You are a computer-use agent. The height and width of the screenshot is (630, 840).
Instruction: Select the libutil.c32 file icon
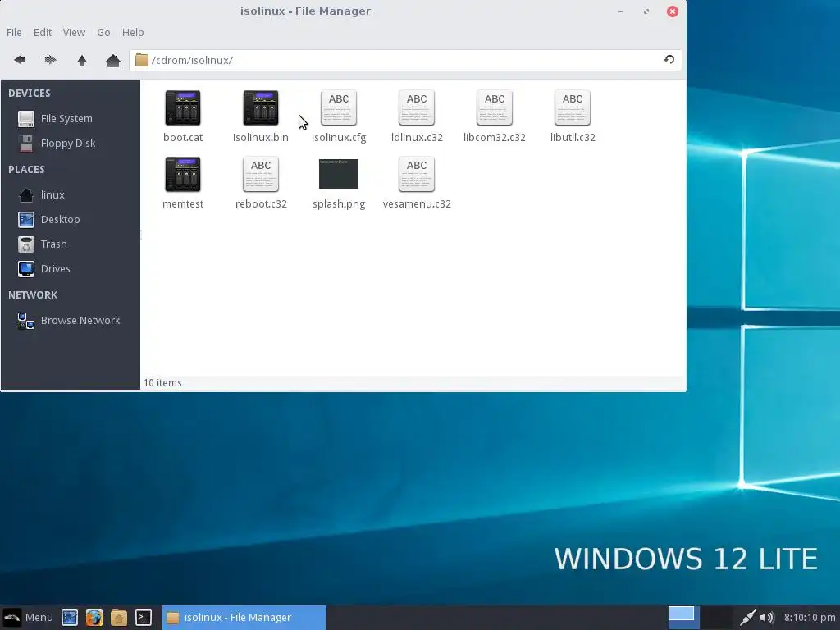tap(572, 107)
